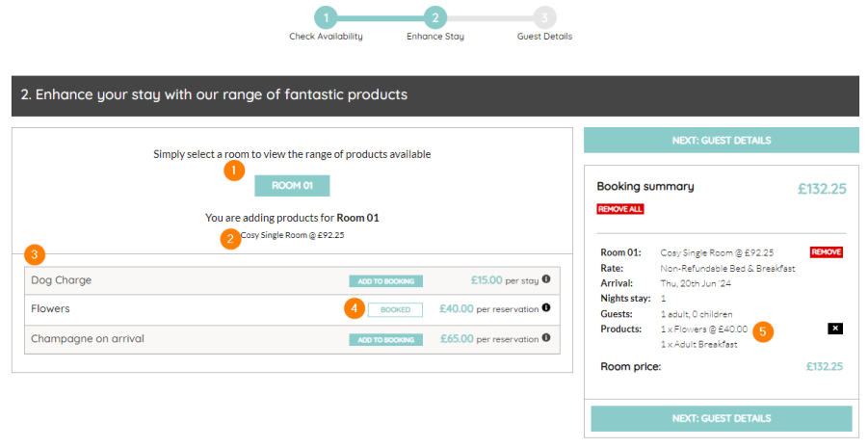Jump to step 3 Guest Details
Screen dimensions: 868x448
[544, 17]
